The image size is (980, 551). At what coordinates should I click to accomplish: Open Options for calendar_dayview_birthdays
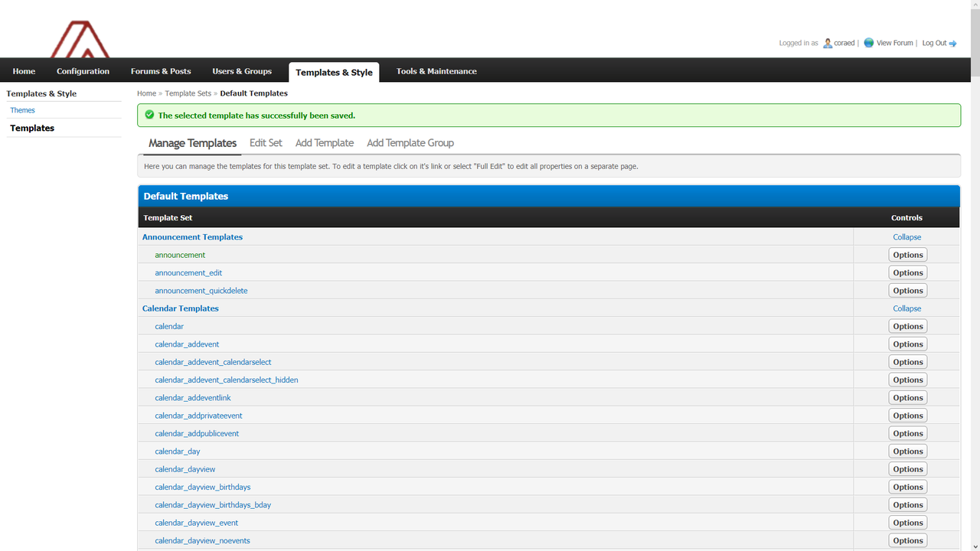pos(908,487)
